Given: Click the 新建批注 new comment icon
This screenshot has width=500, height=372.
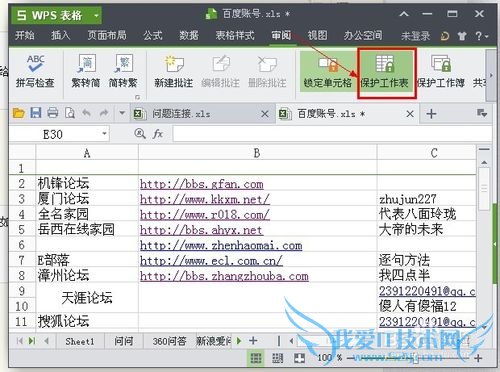Looking at the screenshot, I should (x=174, y=64).
